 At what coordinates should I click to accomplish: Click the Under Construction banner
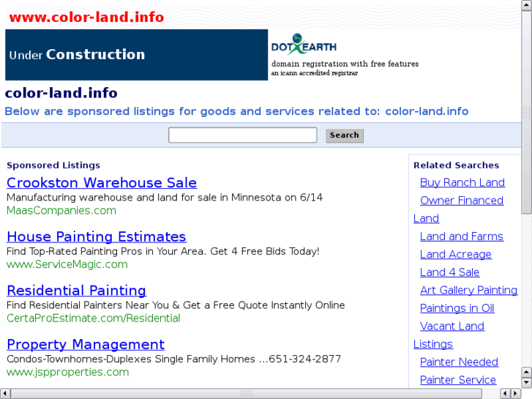tap(136, 55)
